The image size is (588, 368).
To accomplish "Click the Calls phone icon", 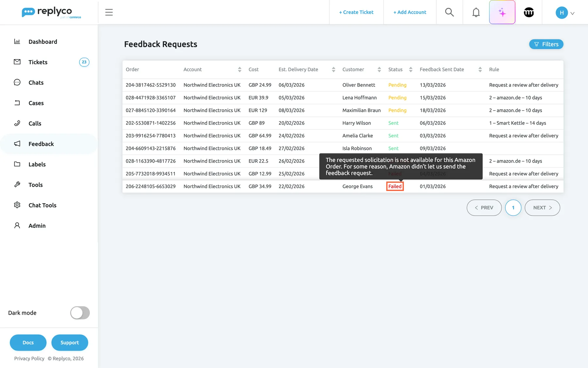I will (17, 123).
